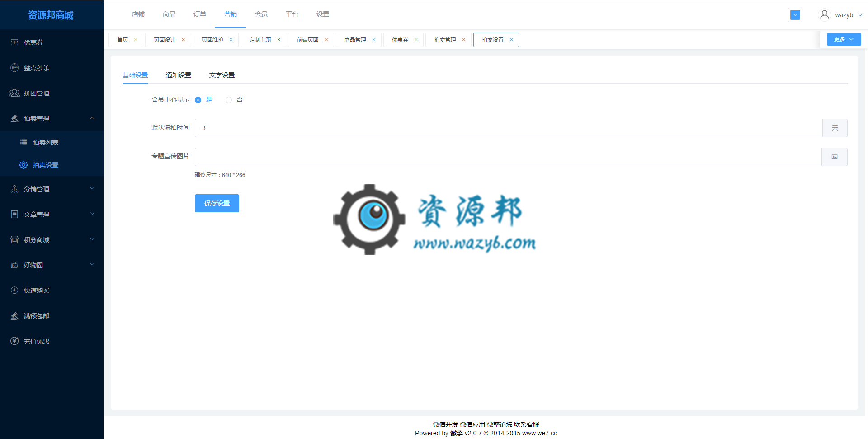
Task: Close the 优惠券 tab
Action: pyautogui.click(x=416, y=40)
